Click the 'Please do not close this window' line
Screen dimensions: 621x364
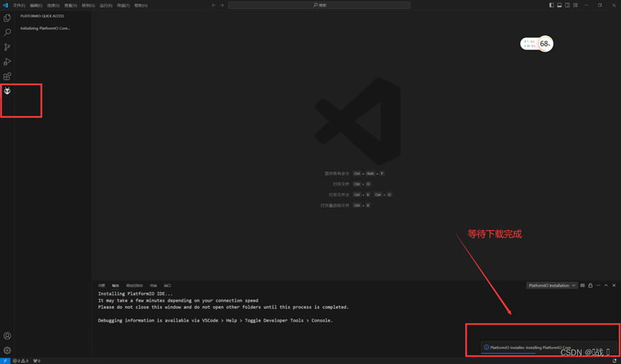(223, 307)
